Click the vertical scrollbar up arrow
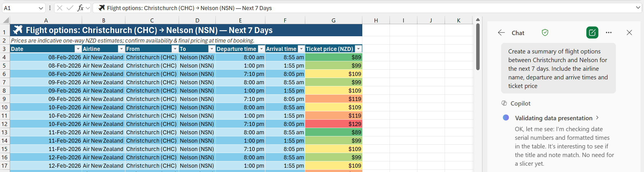This screenshot has height=172, width=644. click(x=478, y=20)
